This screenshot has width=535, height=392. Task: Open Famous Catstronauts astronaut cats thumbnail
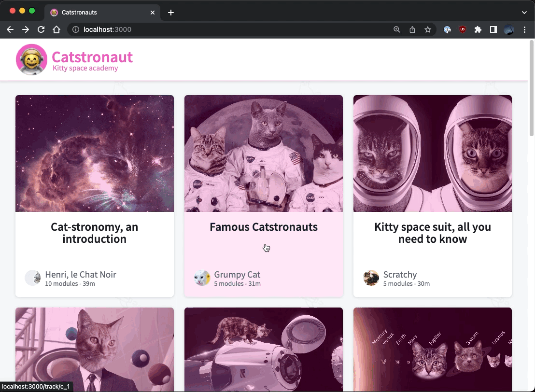[264, 154]
